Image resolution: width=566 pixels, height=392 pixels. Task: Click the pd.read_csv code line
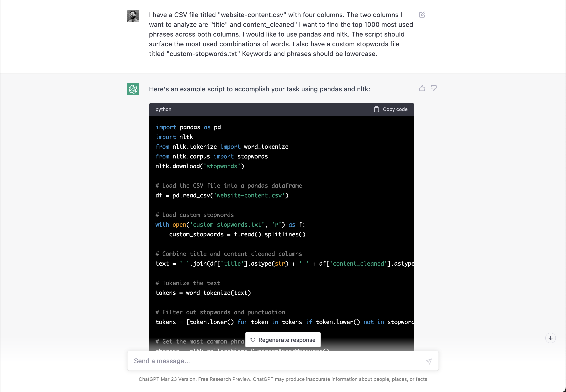(222, 196)
